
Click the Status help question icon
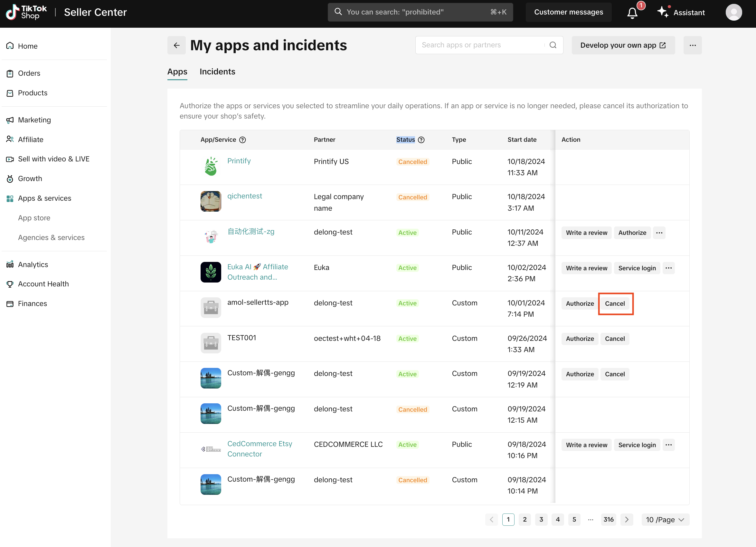[421, 140]
